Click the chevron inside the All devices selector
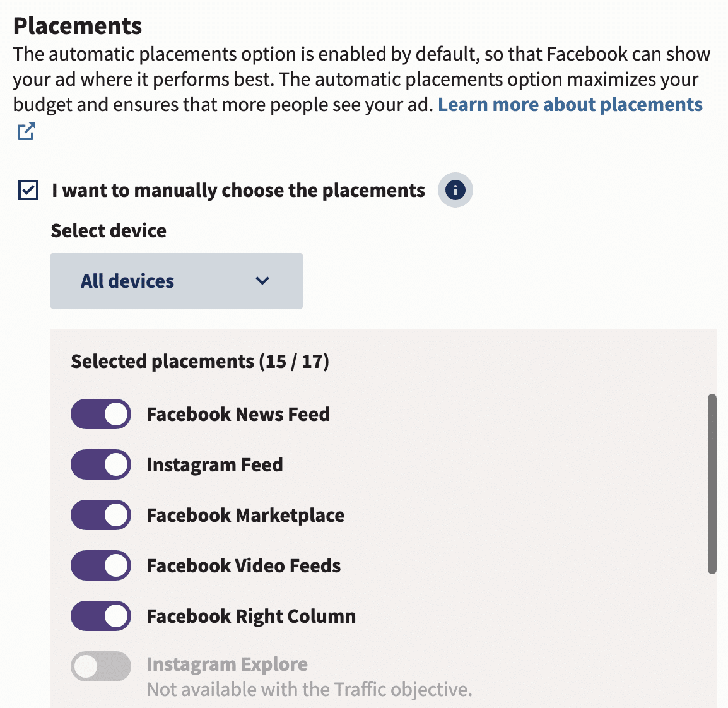 click(263, 281)
